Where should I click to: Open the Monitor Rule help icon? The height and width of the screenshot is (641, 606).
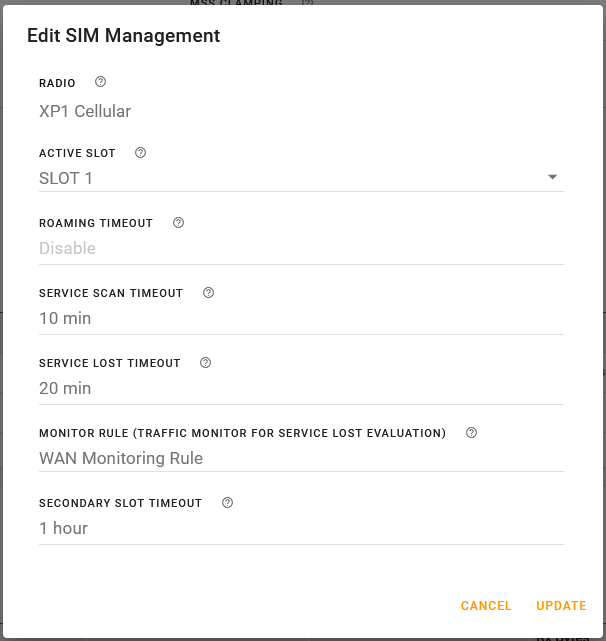pos(471,433)
